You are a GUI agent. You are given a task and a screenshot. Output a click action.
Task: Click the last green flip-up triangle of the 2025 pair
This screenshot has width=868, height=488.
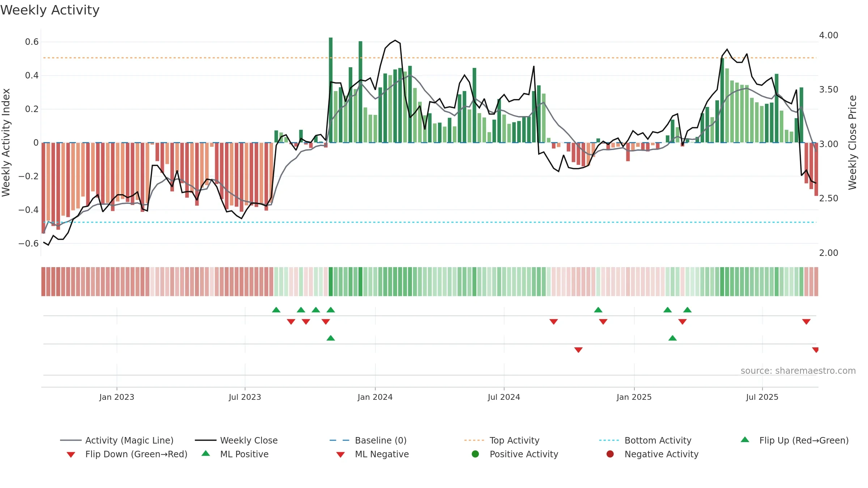(x=687, y=310)
